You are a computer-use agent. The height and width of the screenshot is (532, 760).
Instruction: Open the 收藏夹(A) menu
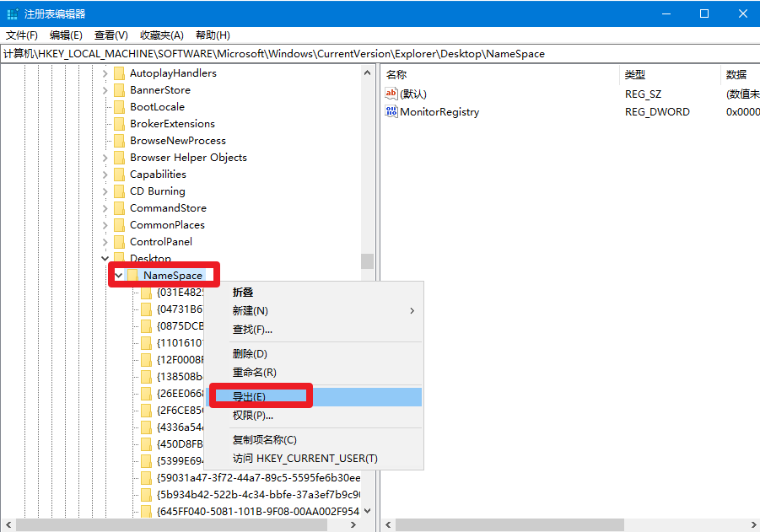tap(161, 35)
